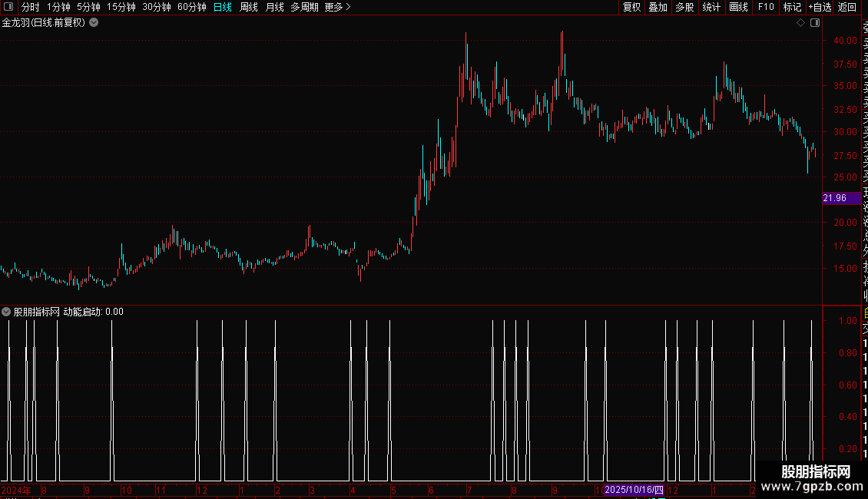The width and height of the screenshot is (868, 499).
Task: Click the 标记 mark button
Action: click(792, 7)
